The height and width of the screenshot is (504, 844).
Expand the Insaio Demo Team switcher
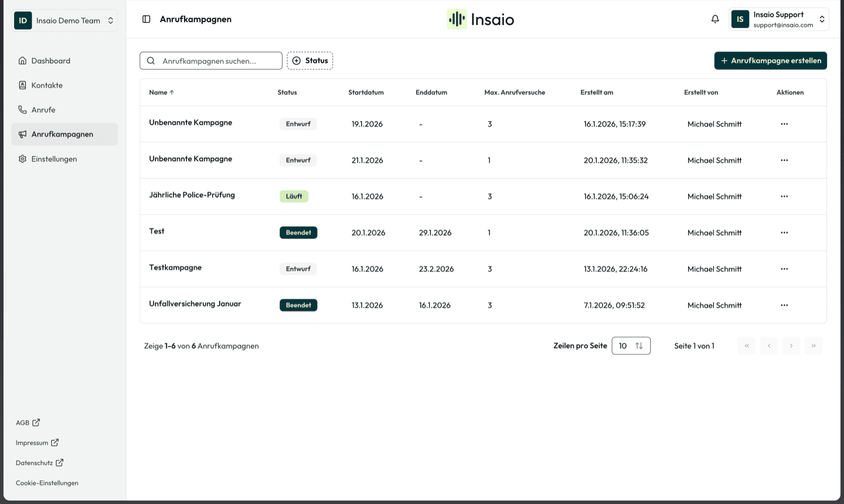(x=65, y=21)
